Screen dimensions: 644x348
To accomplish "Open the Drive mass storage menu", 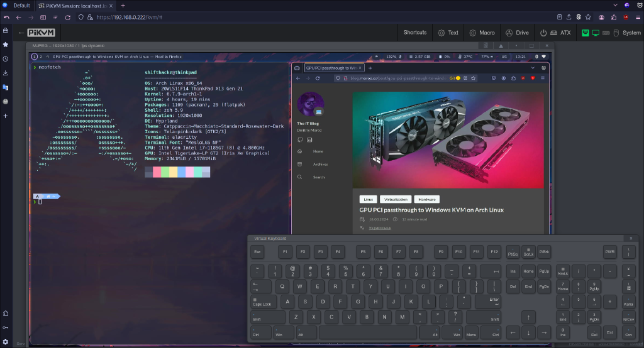I will [517, 33].
